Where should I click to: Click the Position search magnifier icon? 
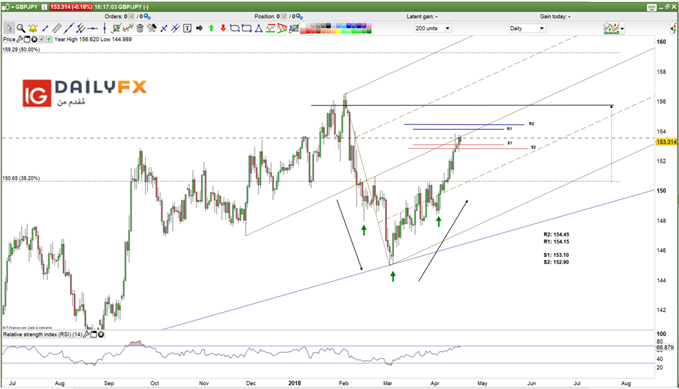coord(299,16)
